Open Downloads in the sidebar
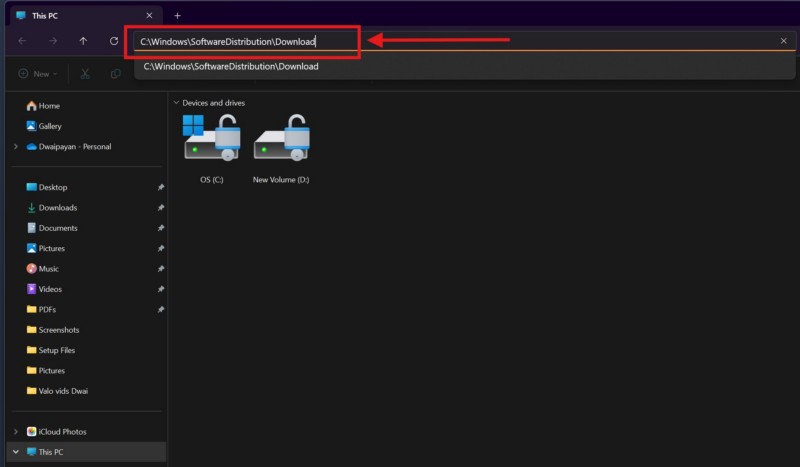 [57, 208]
